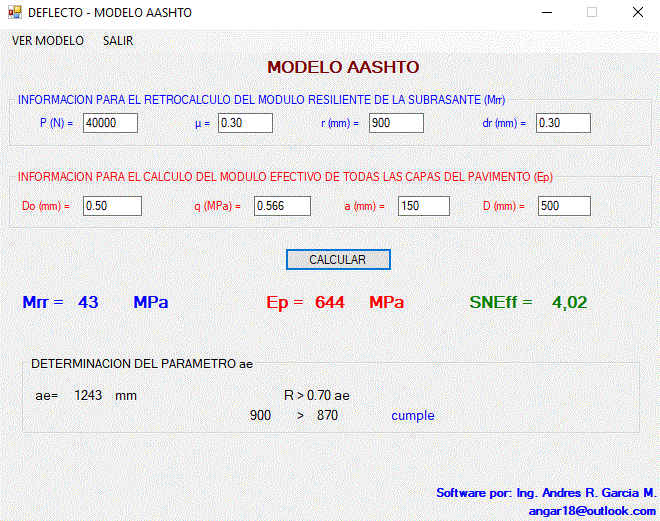The width and height of the screenshot is (660, 521).
Task: Click the 'SNEff =' result label
Action: (501, 302)
